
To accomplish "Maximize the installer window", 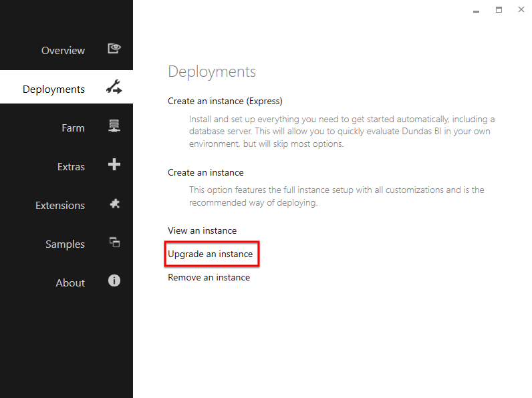I will [x=499, y=10].
